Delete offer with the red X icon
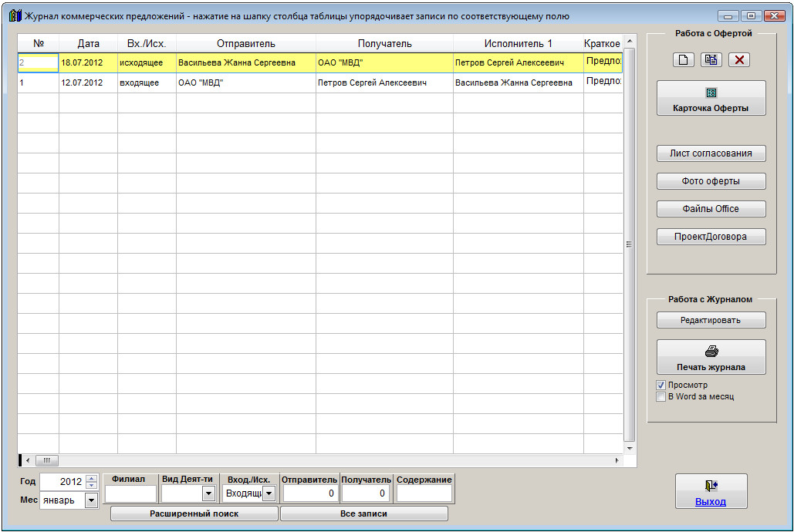 pos(739,60)
